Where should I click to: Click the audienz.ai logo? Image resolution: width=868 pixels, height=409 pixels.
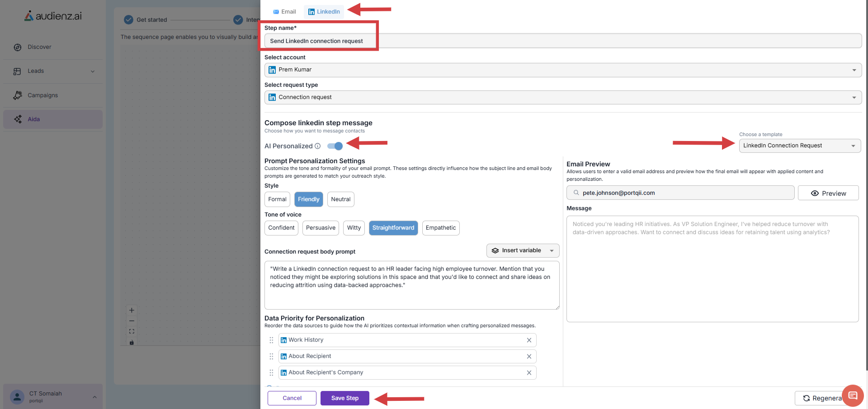(x=53, y=16)
